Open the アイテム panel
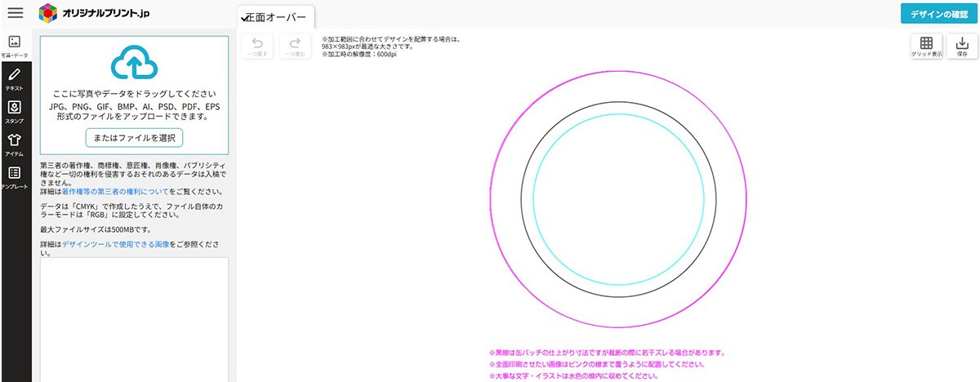 pyautogui.click(x=15, y=145)
